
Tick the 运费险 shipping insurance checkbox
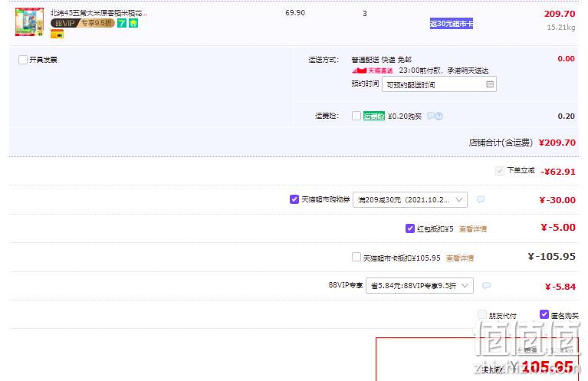(356, 116)
